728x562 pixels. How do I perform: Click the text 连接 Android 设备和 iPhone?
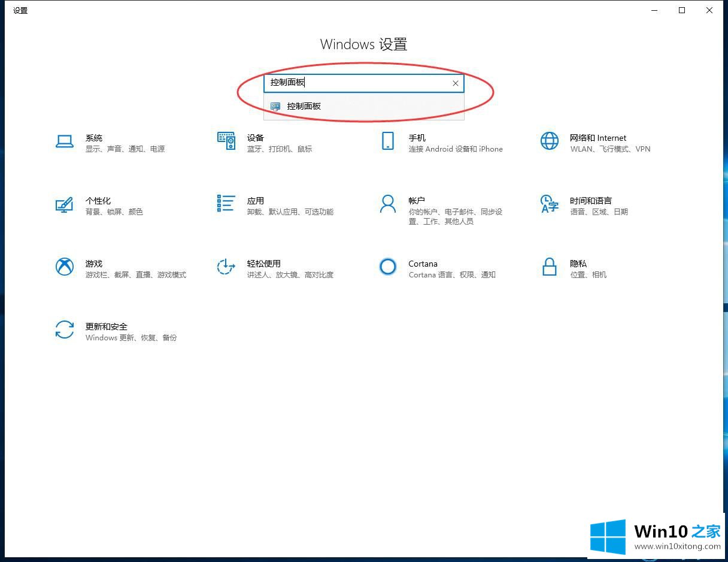click(456, 149)
